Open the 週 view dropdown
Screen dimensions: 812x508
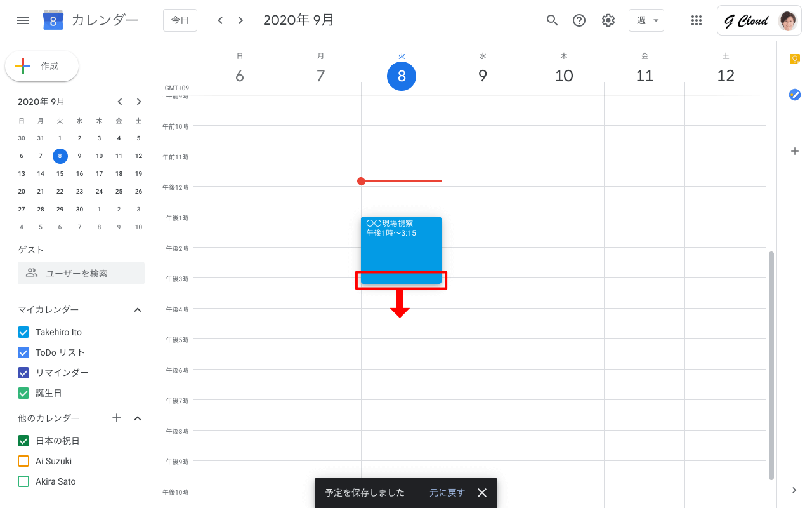(646, 20)
